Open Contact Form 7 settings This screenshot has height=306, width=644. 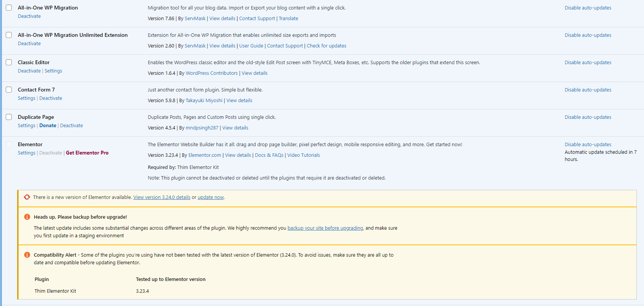[27, 98]
